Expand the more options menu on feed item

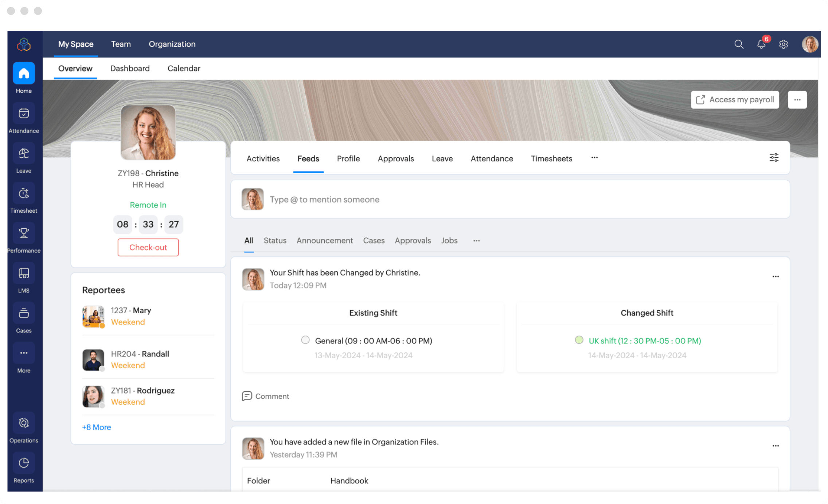coord(776,276)
